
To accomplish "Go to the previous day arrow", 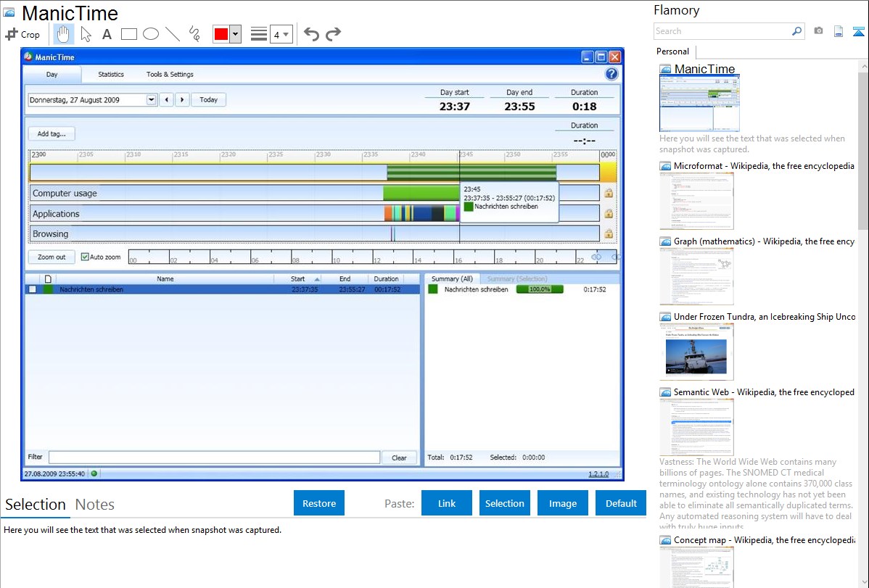I will click(166, 100).
